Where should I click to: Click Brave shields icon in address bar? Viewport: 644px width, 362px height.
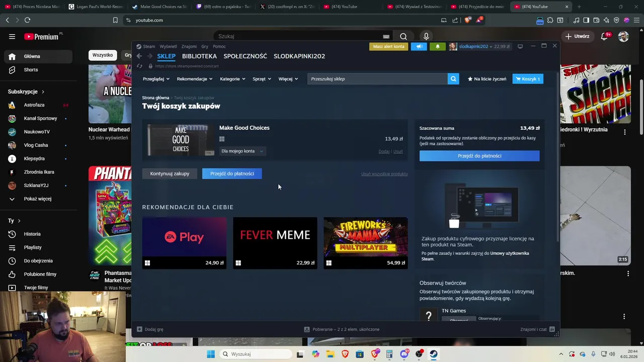tap(467, 20)
